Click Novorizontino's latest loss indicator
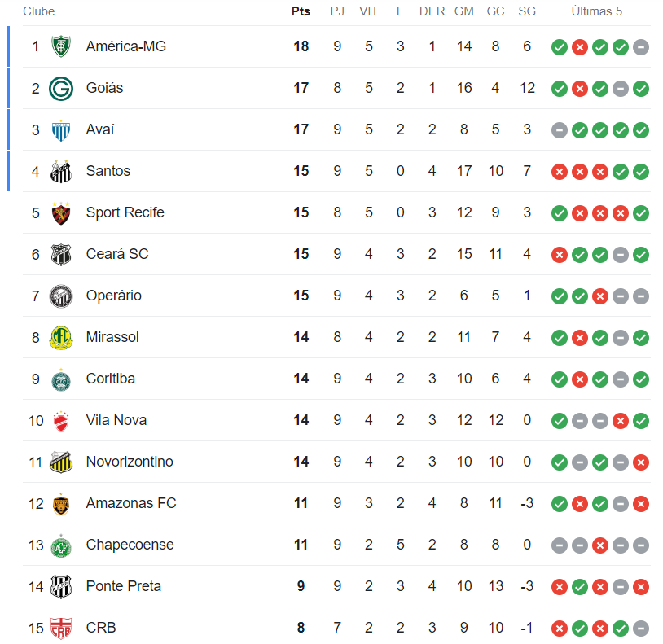 pyautogui.click(x=641, y=462)
